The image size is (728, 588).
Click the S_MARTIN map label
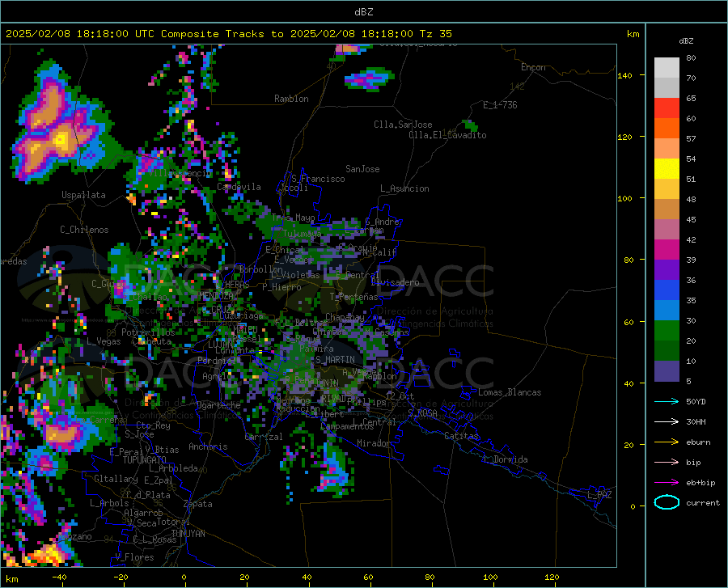point(335,360)
